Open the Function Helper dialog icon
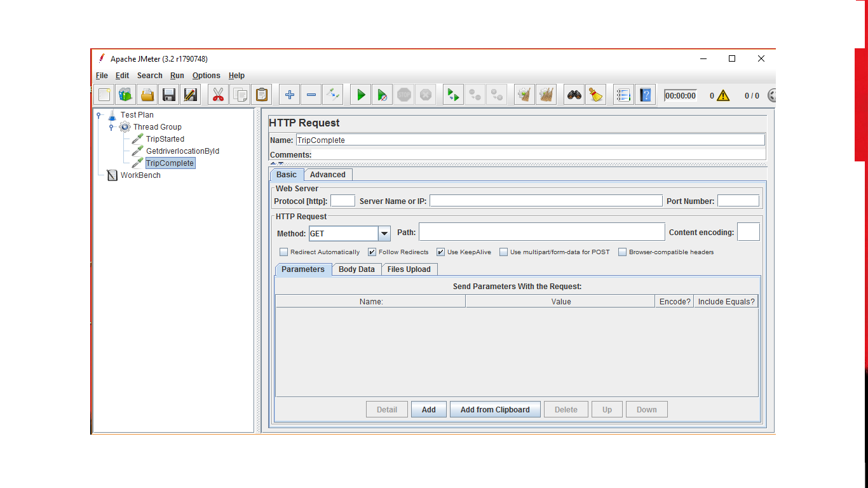The height and width of the screenshot is (488, 868). [x=624, y=95]
